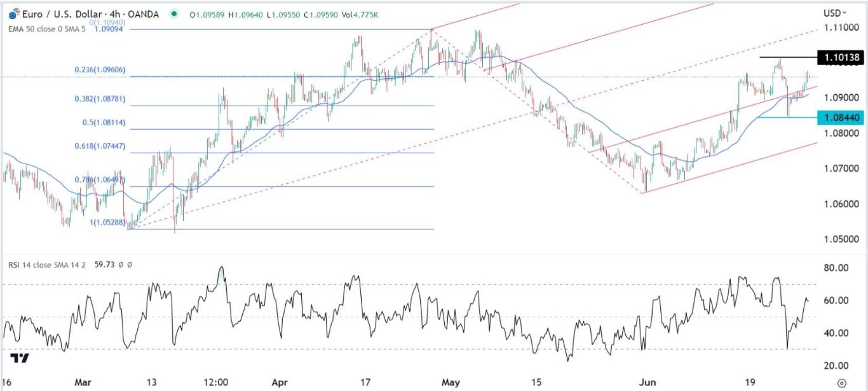868x391 pixels.
Task: Click the open price O1.09589 value
Action: point(207,13)
